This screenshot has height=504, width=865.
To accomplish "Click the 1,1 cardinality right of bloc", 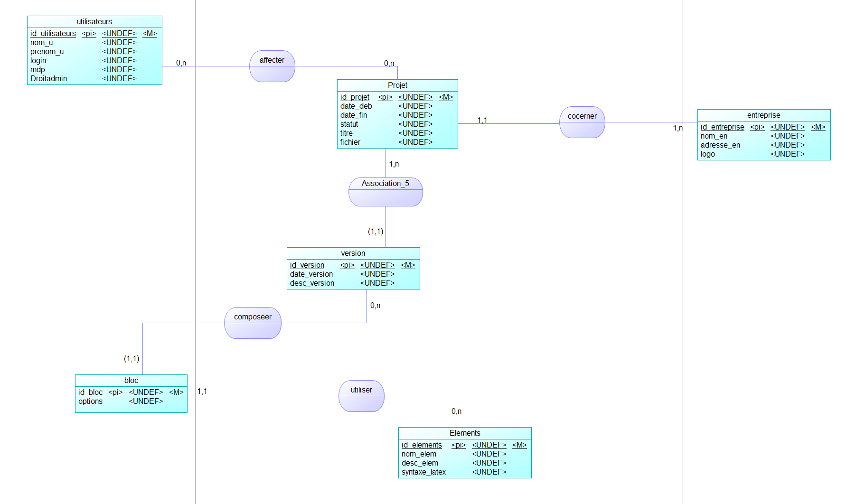I will 202,392.
